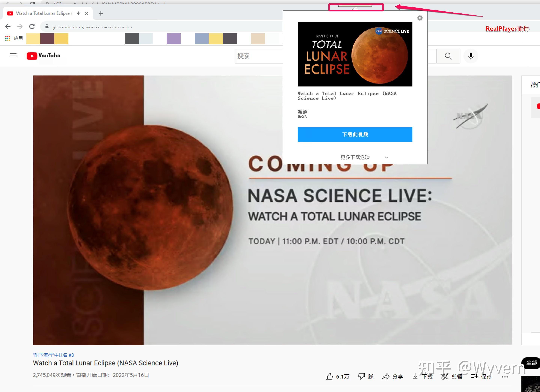Viewport: 540px width, 392px height.
Task: Click the 下载 download button under video
Action: pyautogui.click(x=422, y=376)
